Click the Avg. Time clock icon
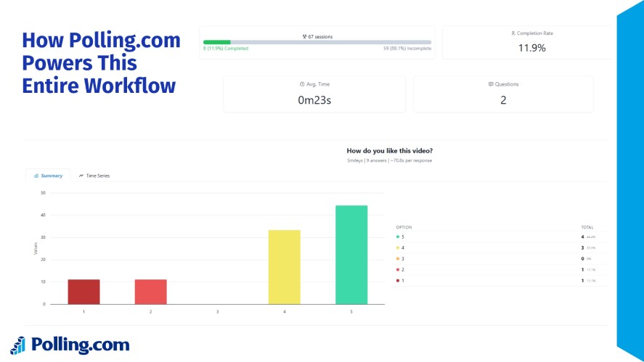The height and width of the screenshot is (362, 644). pos(302,84)
